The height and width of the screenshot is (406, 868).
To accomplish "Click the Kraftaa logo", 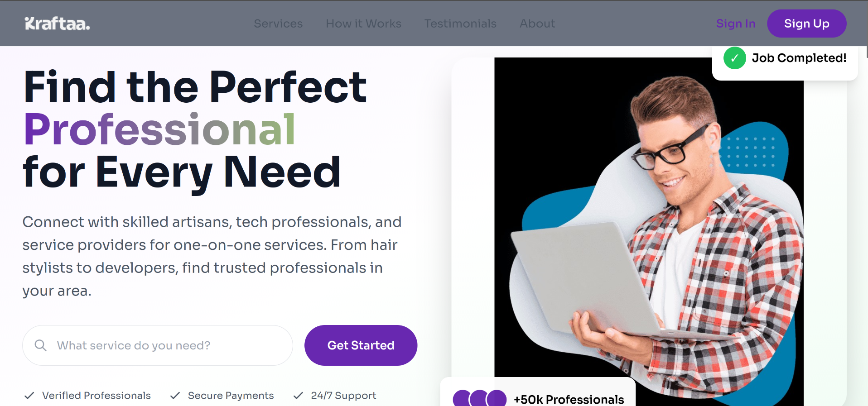I will tap(57, 24).
